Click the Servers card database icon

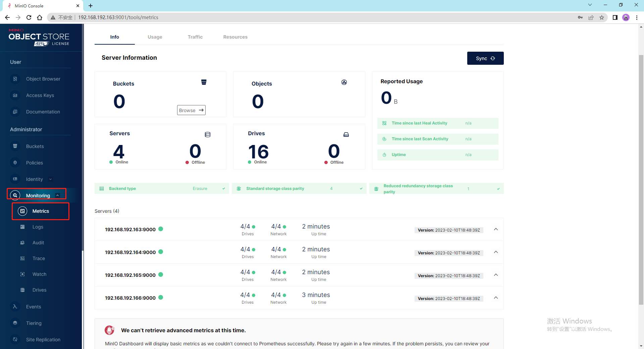[208, 135]
